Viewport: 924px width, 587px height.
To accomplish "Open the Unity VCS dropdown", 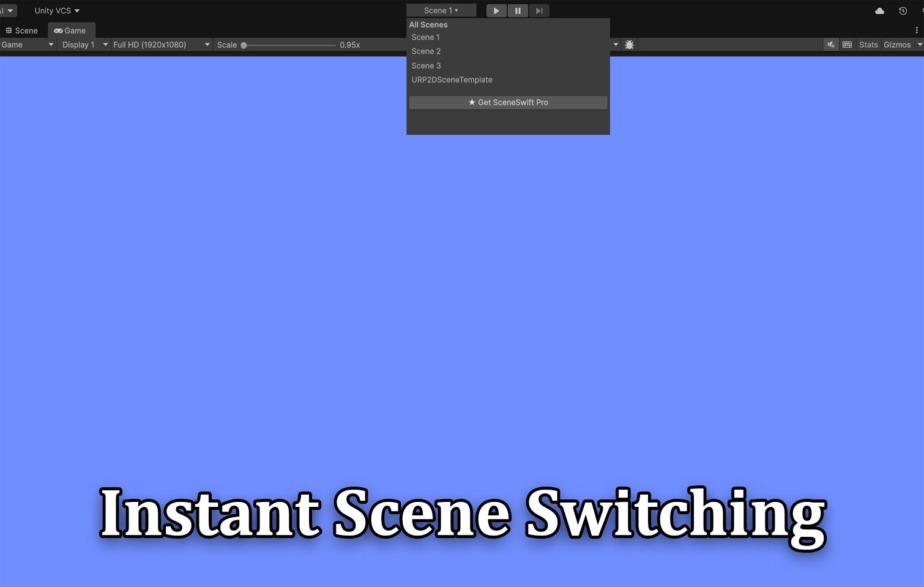I will [57, 10].
